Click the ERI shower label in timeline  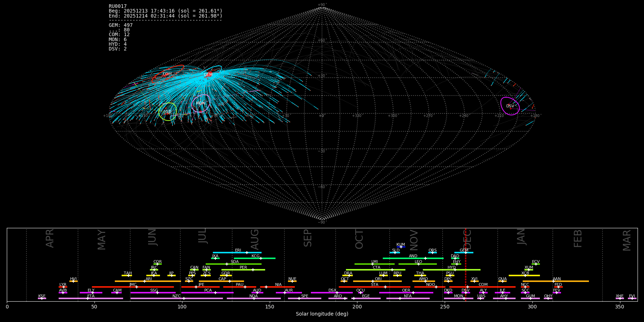click(238, 250)
